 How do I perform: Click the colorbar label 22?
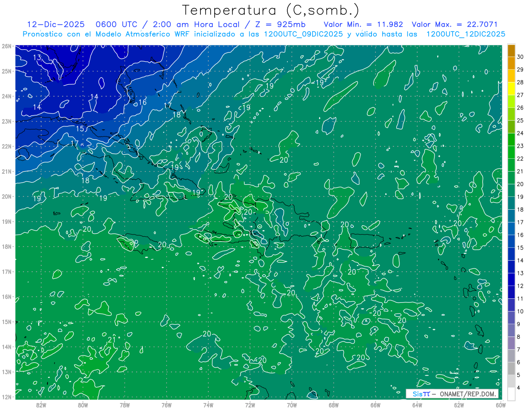point(520,159)
